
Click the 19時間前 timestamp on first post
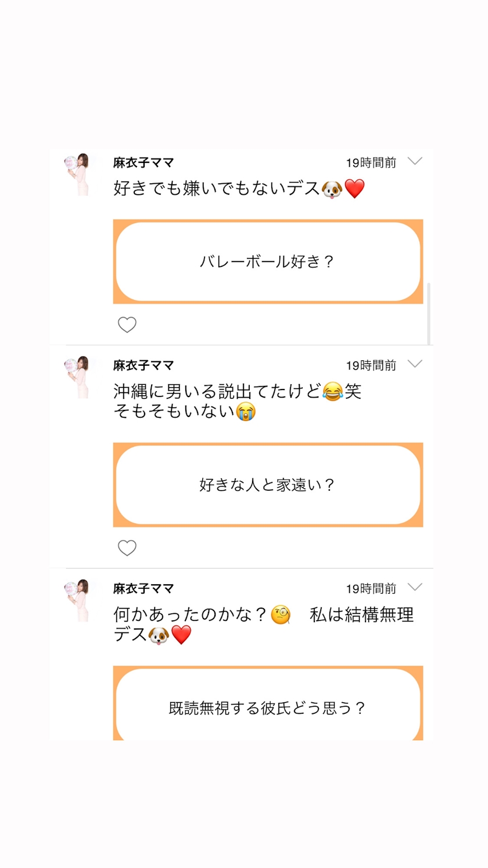click(371, 163)
